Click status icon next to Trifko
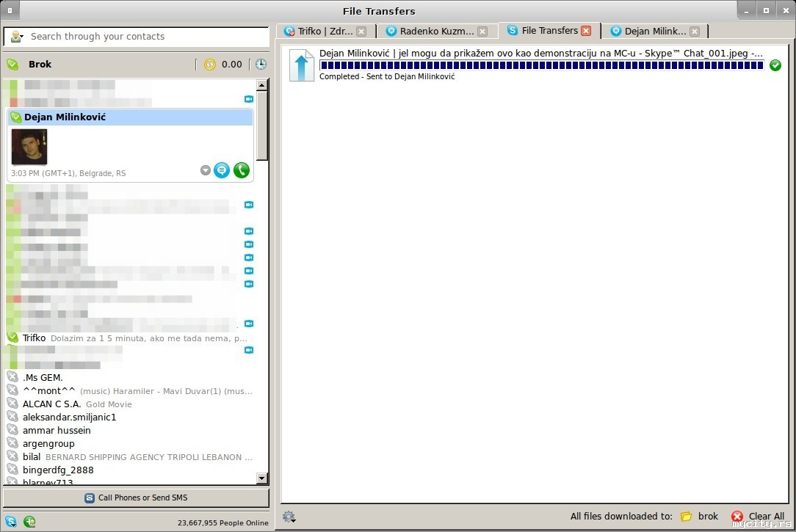The width and height of the screenshot is (796, 532). [x=12, y=338]
